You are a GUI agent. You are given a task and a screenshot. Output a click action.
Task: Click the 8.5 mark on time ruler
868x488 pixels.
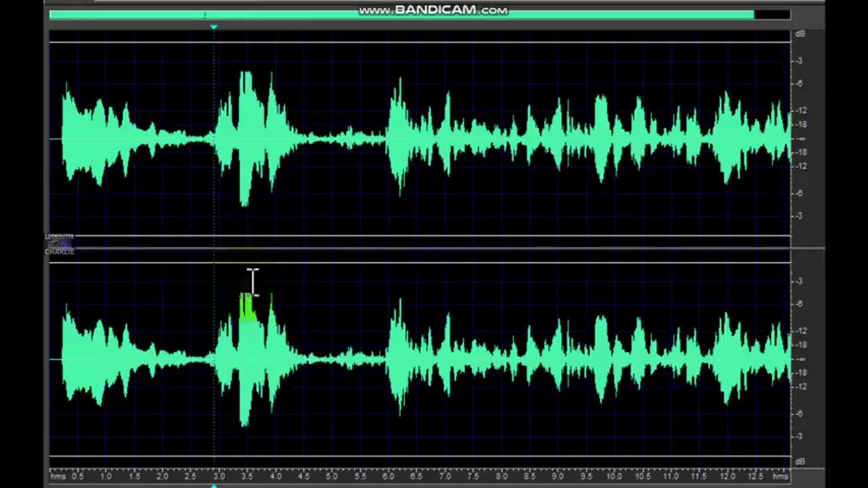[530, 476]
